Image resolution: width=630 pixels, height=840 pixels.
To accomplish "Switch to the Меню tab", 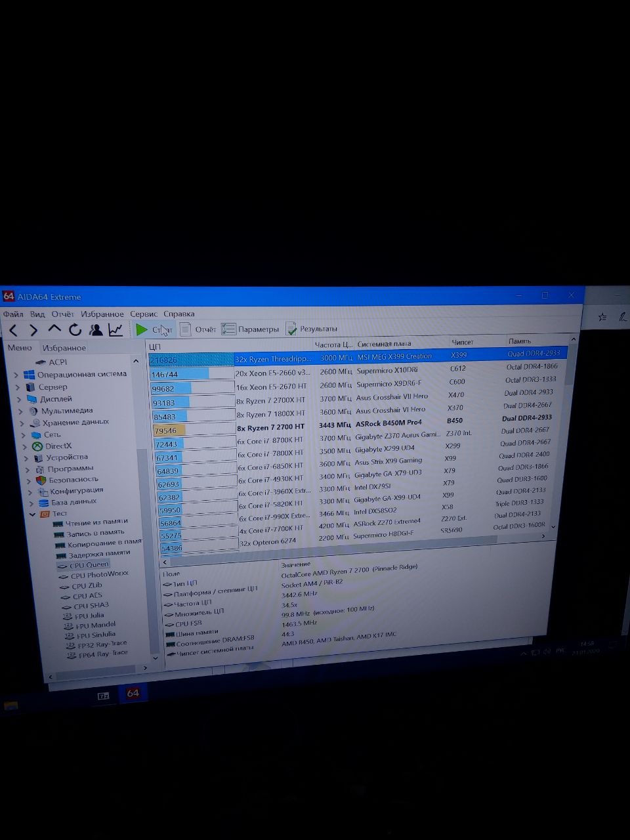I will point(20,348).
